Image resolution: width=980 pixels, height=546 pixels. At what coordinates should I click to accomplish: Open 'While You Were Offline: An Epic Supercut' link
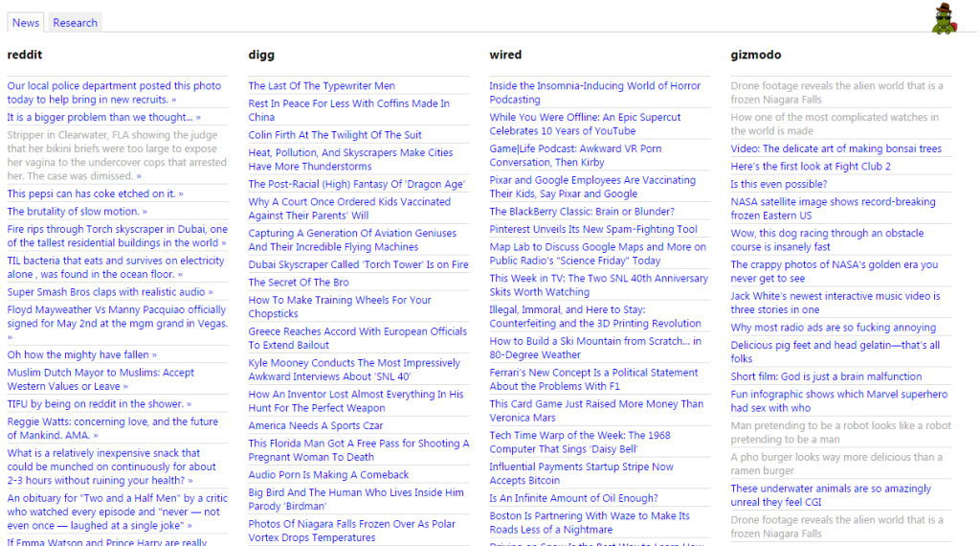click(x=585, y=124)
